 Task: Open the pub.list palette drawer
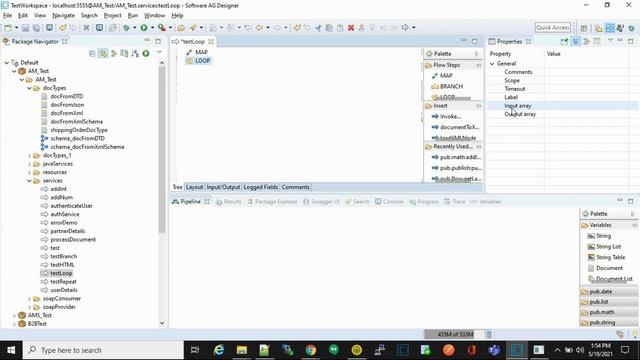tap(608, 302)
